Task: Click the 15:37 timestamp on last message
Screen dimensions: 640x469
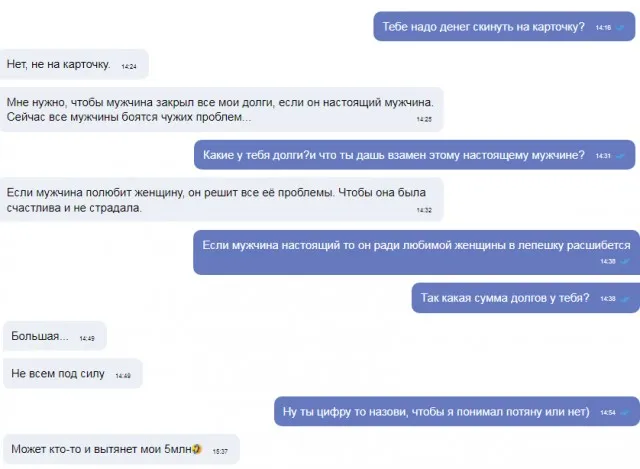Action: (x=220, y=451)
